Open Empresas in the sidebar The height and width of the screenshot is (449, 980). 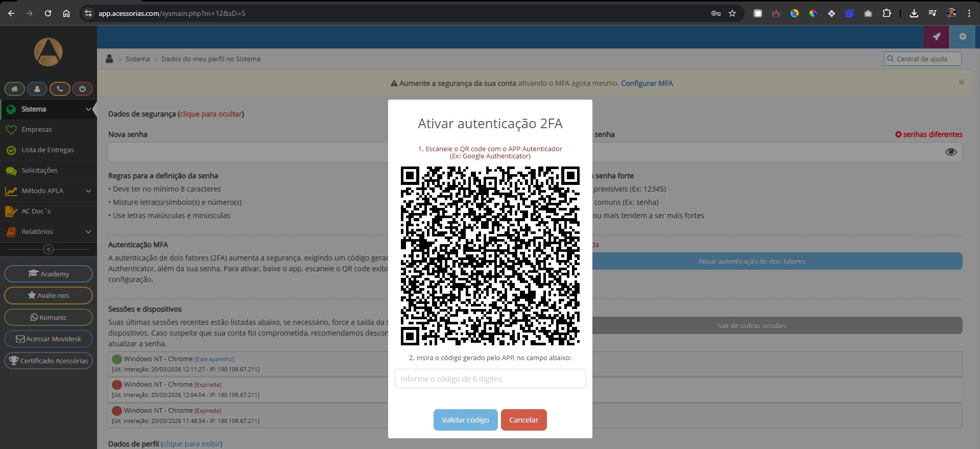[x=37, y=130]
